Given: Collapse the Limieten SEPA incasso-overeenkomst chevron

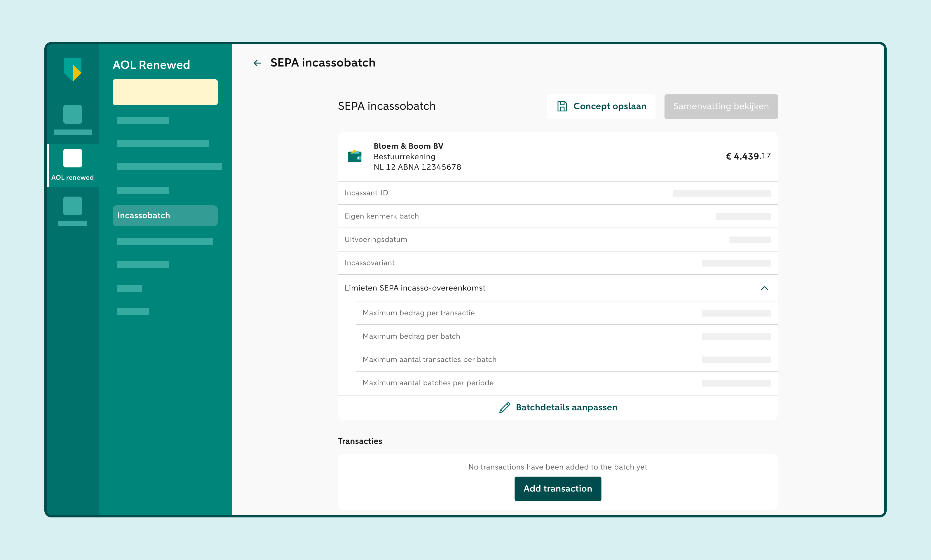Looking at the screenshot, I should coord(765,288).
